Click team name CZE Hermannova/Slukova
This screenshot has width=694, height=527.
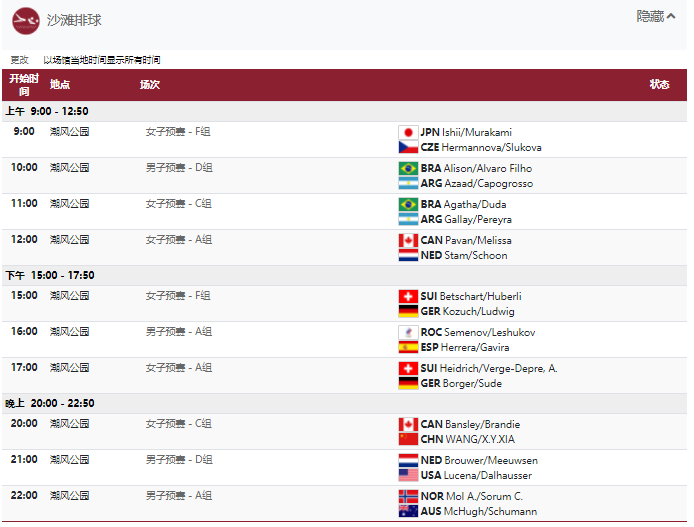pos(481,147)
